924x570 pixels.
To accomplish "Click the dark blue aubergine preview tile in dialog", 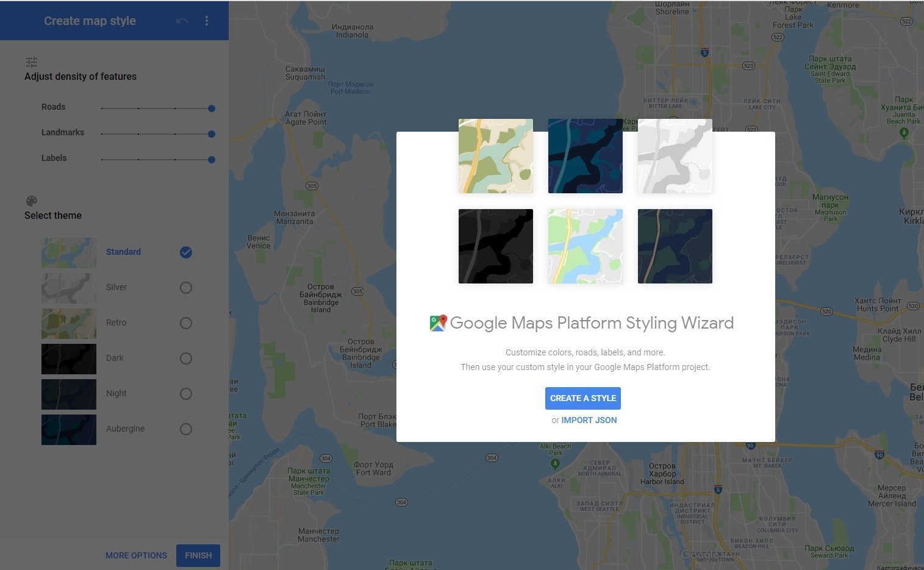I will [x=586, y=156].
